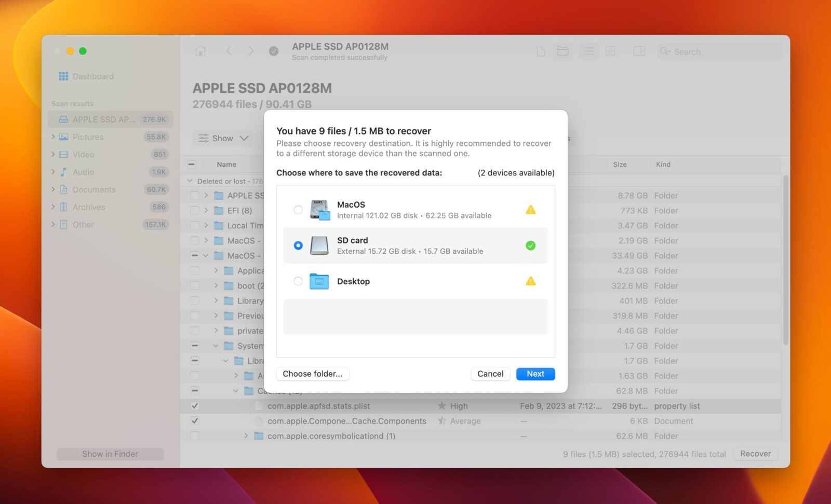The image size is (831, 504).
Task: Click the folder icon in the top toolbar
Action: (x=562, y=51)
